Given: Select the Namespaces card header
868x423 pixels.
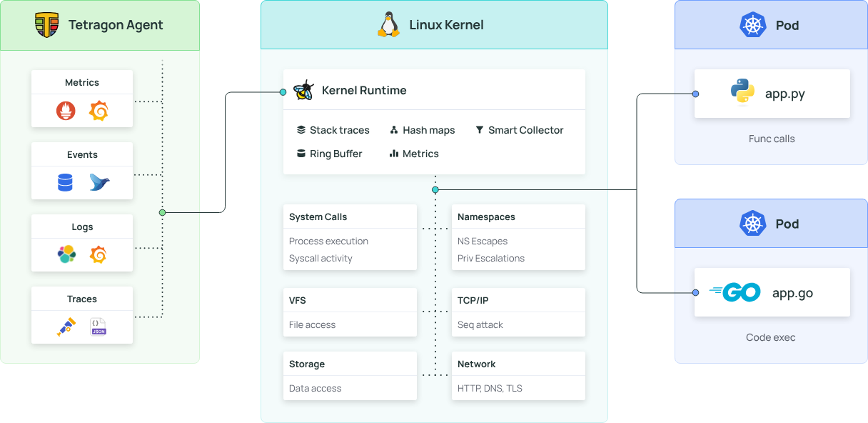Looking at the screenshot, I should (x=486, y=217).
